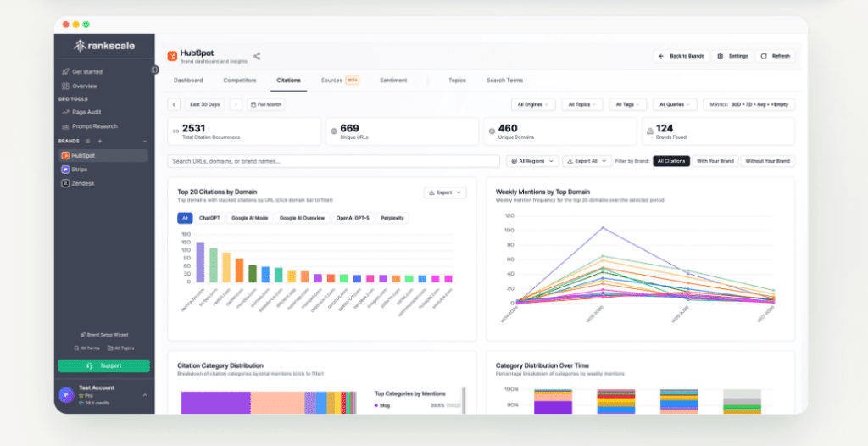Add a new brand with the plus icon
The image size is (868, 446).
[x=100, y=142]
